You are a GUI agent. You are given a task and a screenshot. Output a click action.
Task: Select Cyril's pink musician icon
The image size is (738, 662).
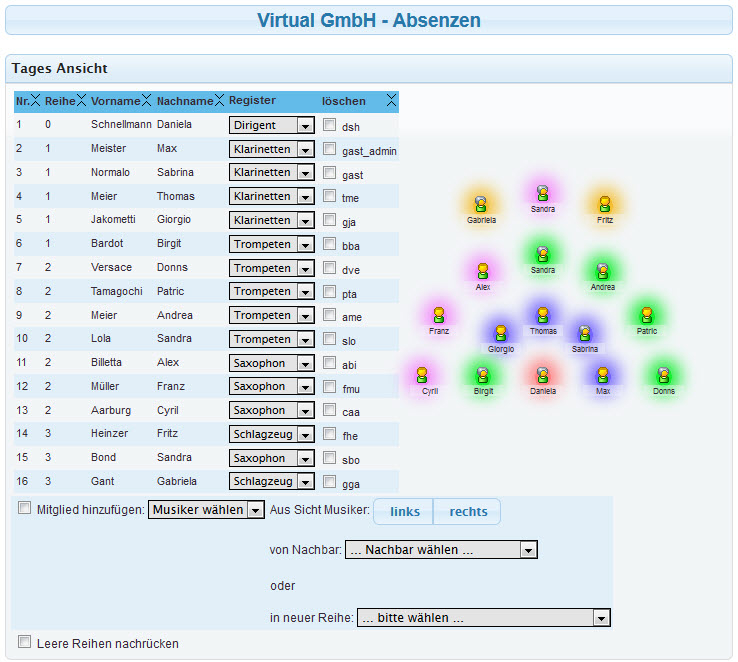(x=422, y=376)
